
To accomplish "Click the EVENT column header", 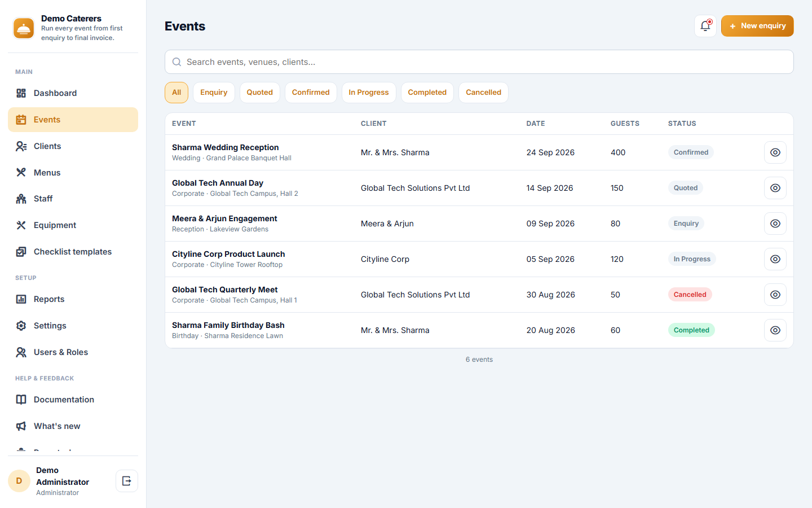I will (x=184, y=124).
